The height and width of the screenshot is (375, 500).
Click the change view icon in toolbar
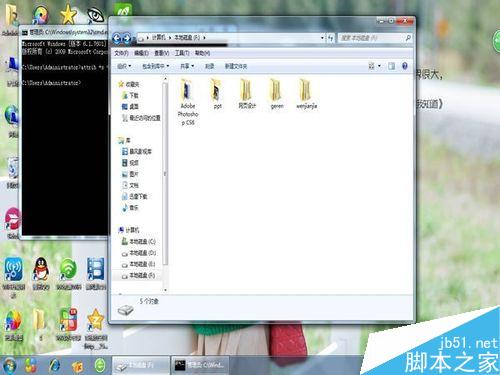(x=371, y=66)
